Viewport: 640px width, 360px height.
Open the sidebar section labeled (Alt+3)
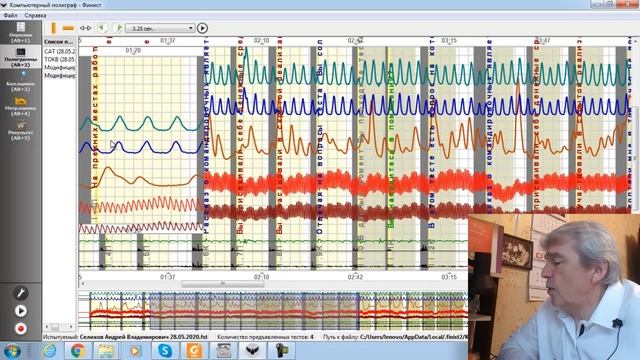[20, 81]
